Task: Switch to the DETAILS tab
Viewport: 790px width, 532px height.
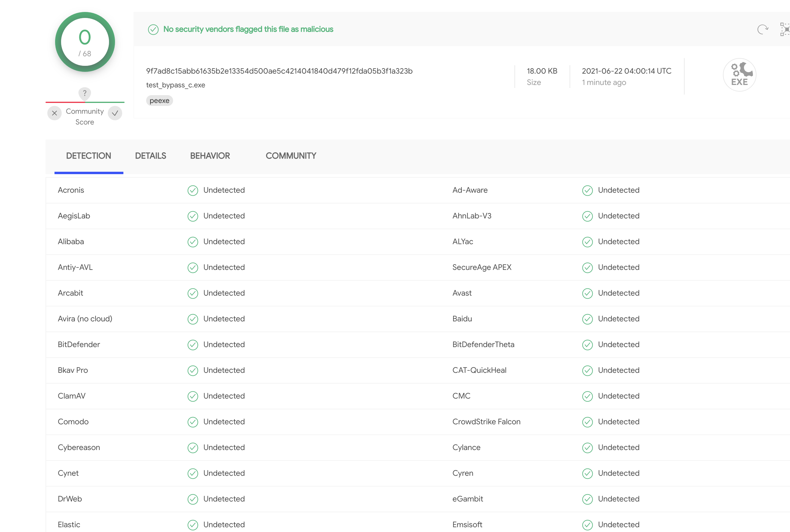Action: coord(150,156)
